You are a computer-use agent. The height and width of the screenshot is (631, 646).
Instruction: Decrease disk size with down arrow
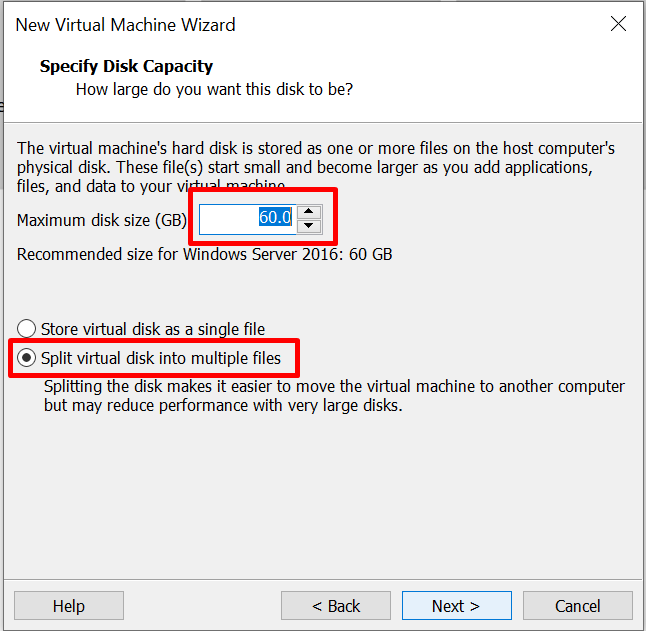point(309,227)
